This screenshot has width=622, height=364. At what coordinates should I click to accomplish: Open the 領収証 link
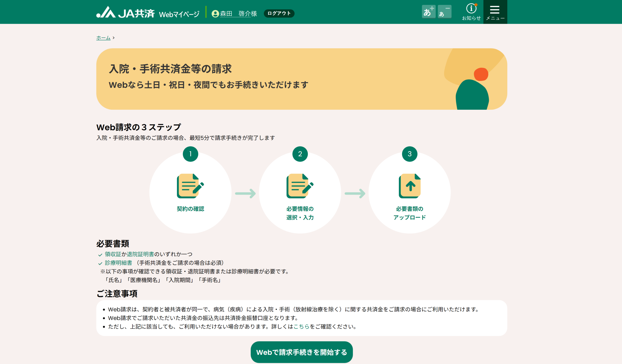point(113,254)
